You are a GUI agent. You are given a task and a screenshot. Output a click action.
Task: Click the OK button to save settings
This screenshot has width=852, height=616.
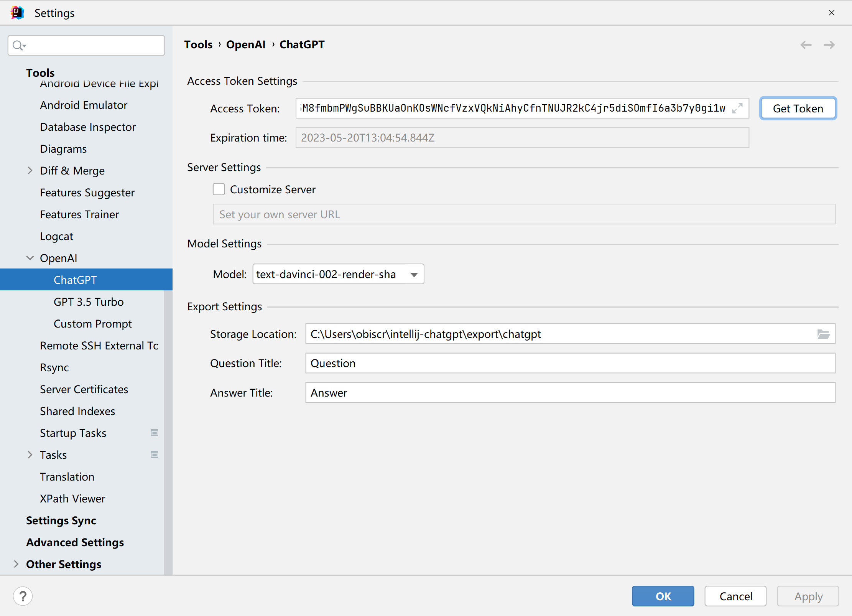pyautogui.click(x=663, y=596)
